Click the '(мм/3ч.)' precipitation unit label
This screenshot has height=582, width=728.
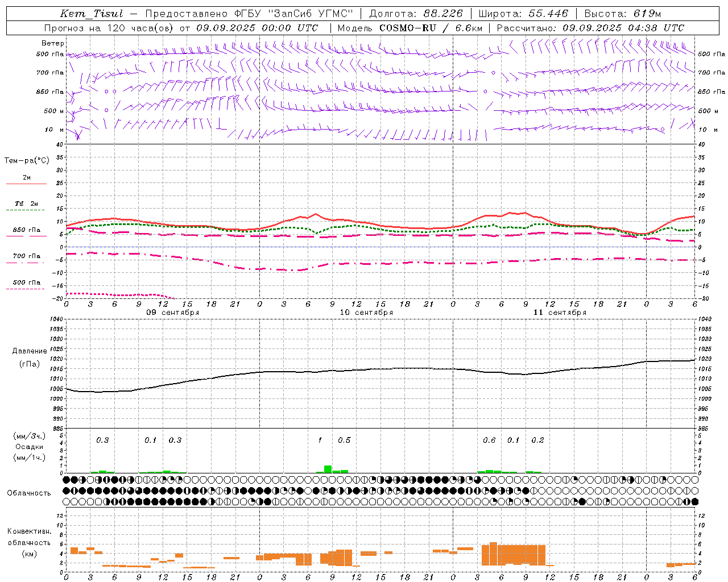tap(30, 436)
